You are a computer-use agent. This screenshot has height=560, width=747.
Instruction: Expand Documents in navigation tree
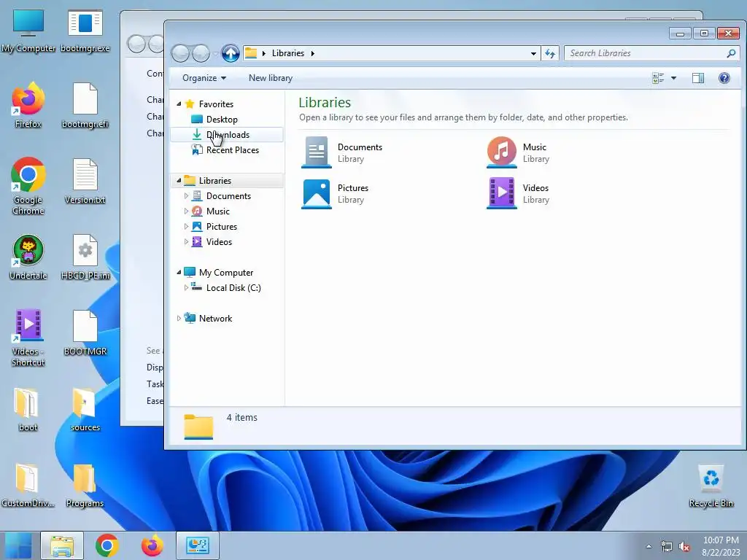[186, 195]
